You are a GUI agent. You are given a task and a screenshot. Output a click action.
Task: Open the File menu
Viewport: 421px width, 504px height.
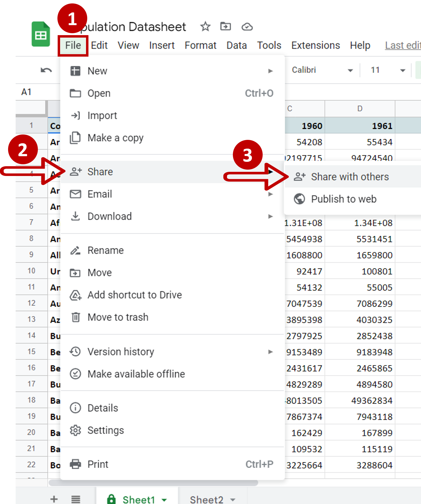(x=73, y=45)
